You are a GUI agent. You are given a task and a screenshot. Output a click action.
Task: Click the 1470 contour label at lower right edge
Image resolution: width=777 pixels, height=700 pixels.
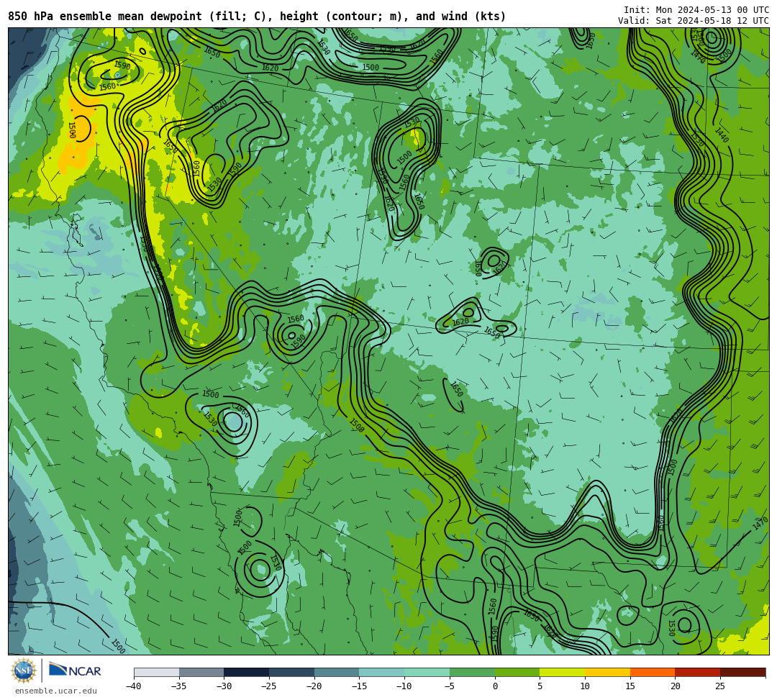tap(760, 524)
